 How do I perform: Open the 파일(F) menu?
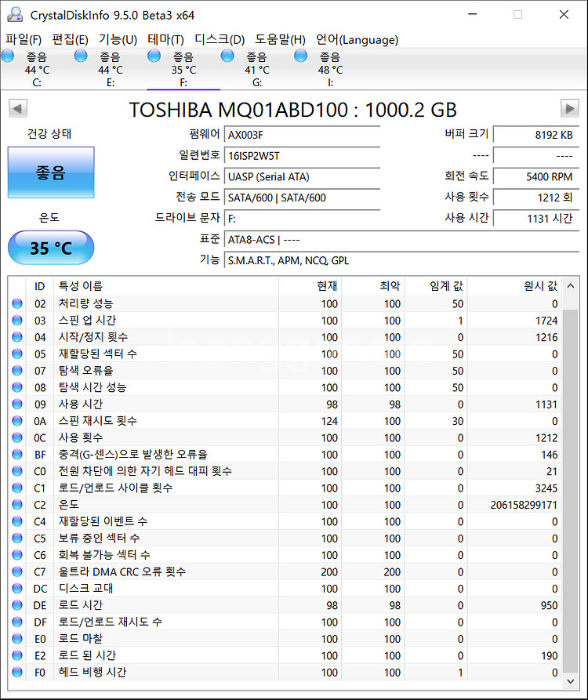point(24,40)
